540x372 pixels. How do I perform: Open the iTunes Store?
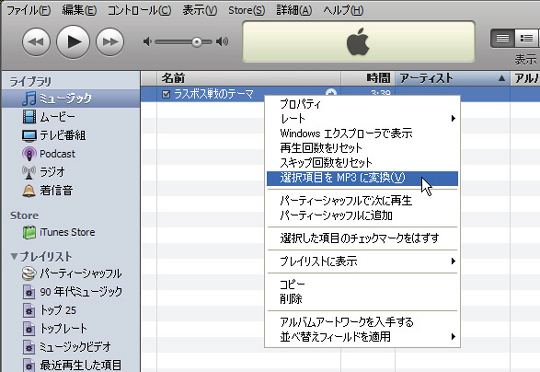(71, 232)
